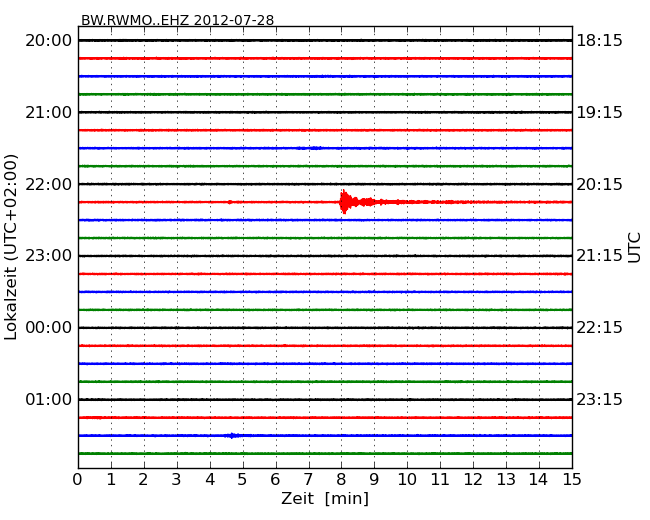Click the 01:00 local time label

49,399
